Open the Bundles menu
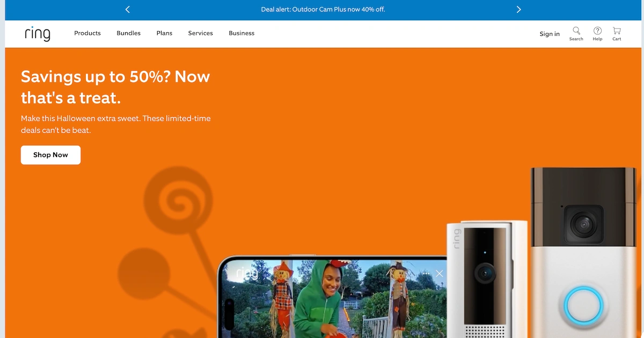644x338 pixels. coord(129,33)
